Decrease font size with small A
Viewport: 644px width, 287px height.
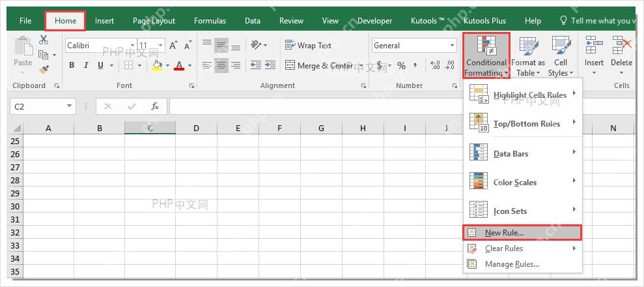coord(188,45)
